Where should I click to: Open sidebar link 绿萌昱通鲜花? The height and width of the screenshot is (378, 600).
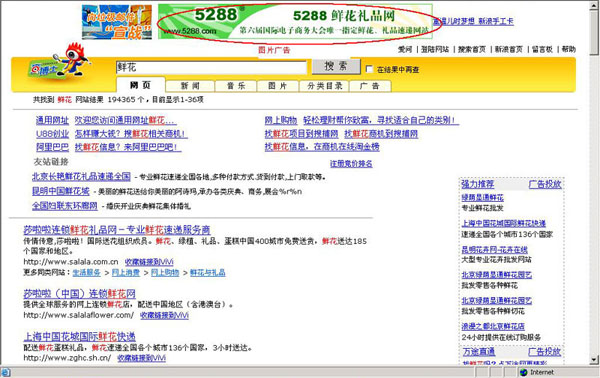pos(483,198)
